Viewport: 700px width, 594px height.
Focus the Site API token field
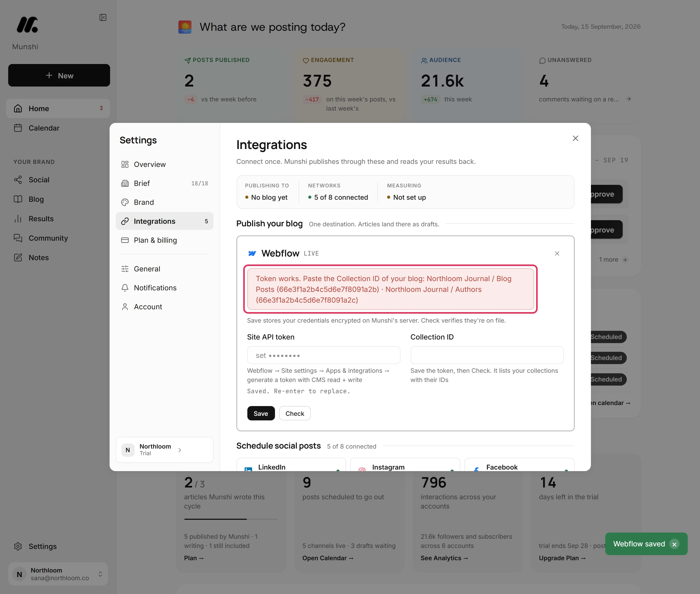coord(324,355)
